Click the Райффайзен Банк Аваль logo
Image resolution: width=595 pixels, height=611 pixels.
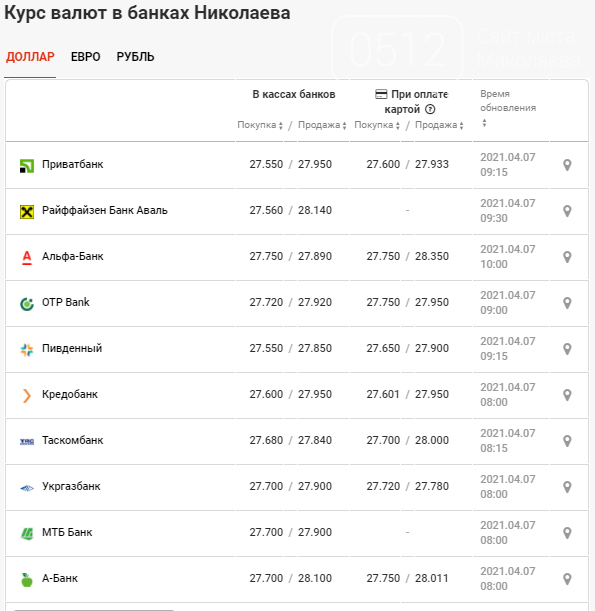[x=27, y=212]
